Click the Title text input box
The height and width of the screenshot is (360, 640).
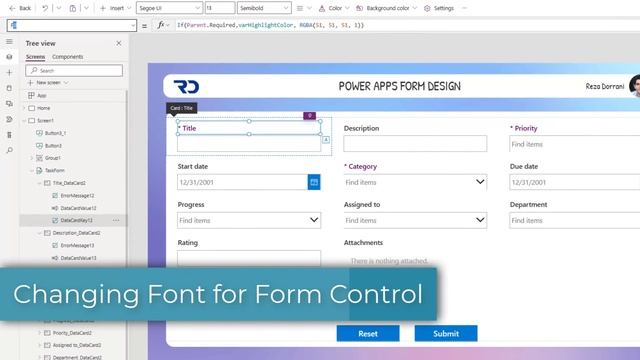(x=249, y=144)
